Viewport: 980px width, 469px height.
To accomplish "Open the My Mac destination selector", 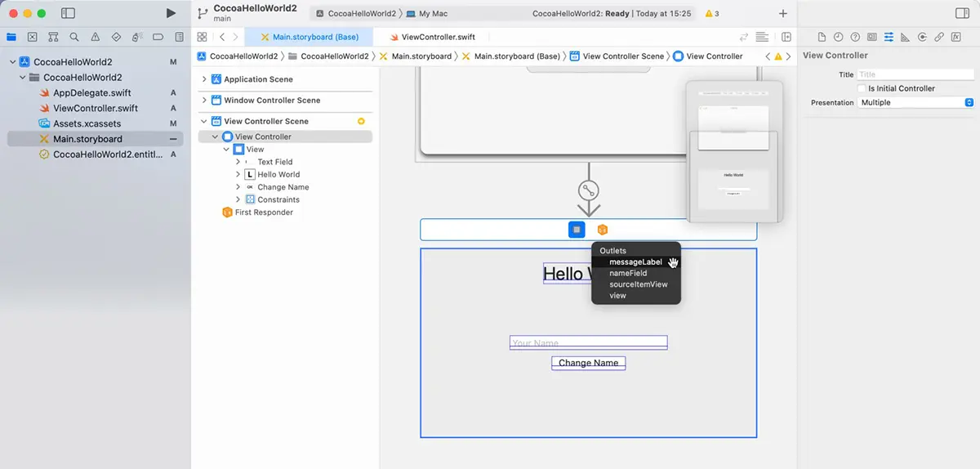I will pos(427,14).
